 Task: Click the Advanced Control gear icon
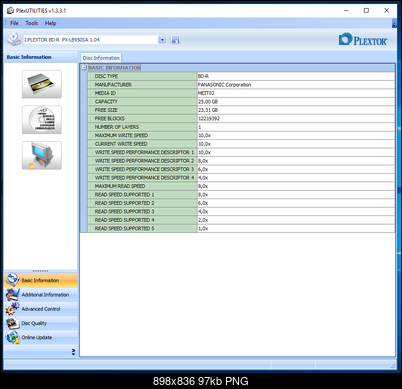(13, 309)
